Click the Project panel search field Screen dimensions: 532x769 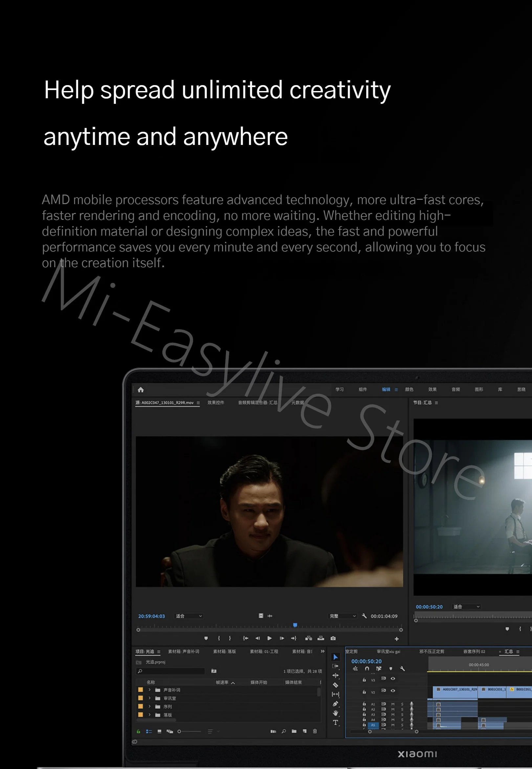pos(171,671)
